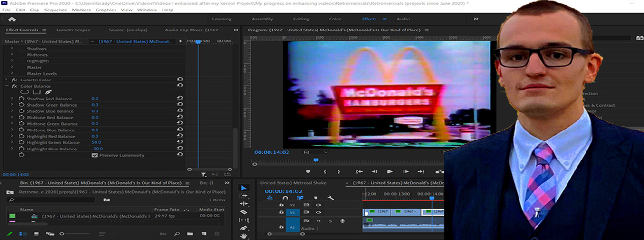Hide track V1 output with eye icon
The height and width of the screenshot is (240, 644).
pyautogui.click(x=318, y=212)
